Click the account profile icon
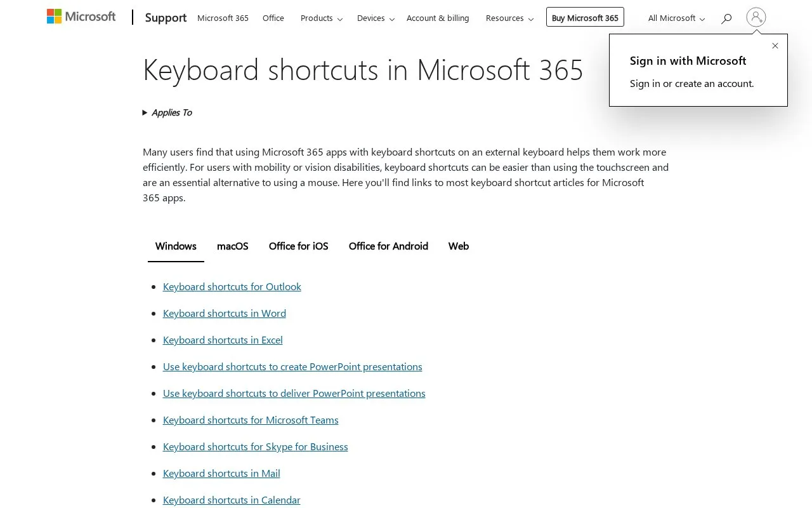The height and width of the screenshot is (508, 812). 756,17
